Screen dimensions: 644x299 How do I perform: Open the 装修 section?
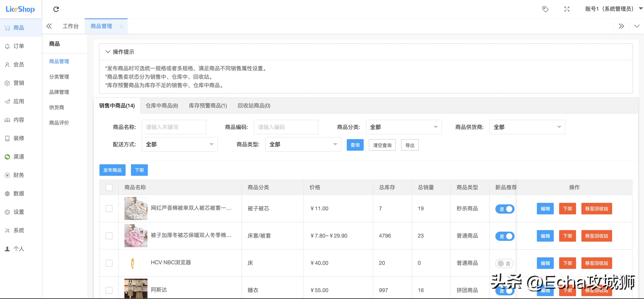pyautogui.click(x=18, y=138)
